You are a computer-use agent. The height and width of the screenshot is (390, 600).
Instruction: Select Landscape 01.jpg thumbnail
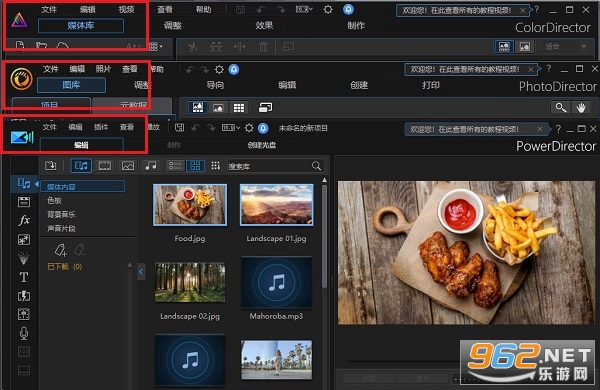coord(276,205)
